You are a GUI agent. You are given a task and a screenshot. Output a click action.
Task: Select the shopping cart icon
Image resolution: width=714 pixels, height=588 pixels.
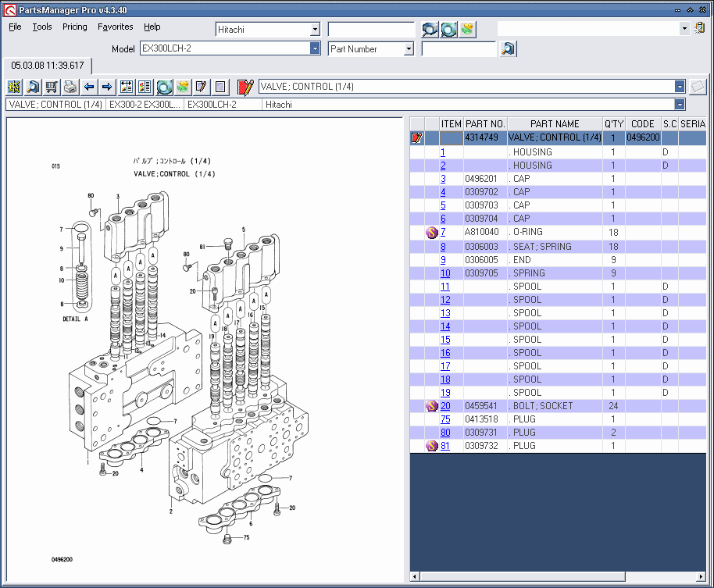pos(51,87)
